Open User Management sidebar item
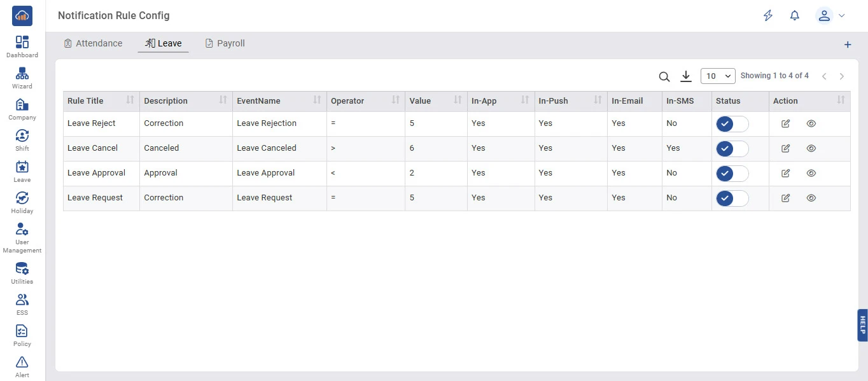This screenshot has width=868, height=381. click(22, 238)
